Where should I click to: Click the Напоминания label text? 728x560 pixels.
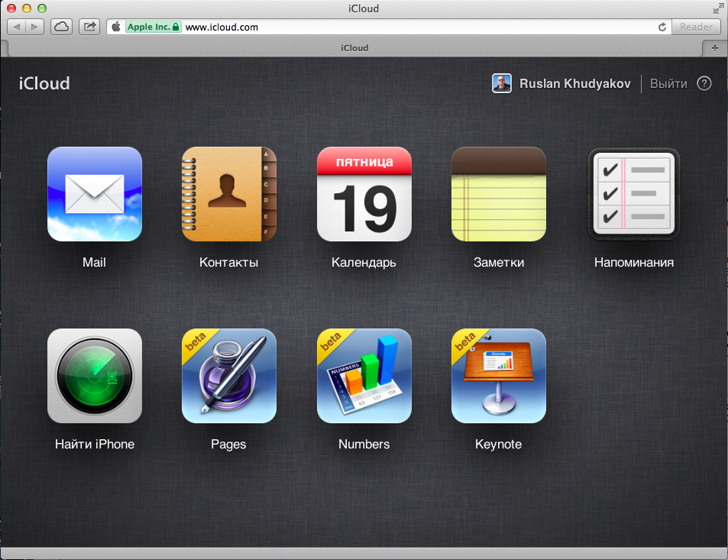(634, 262)
